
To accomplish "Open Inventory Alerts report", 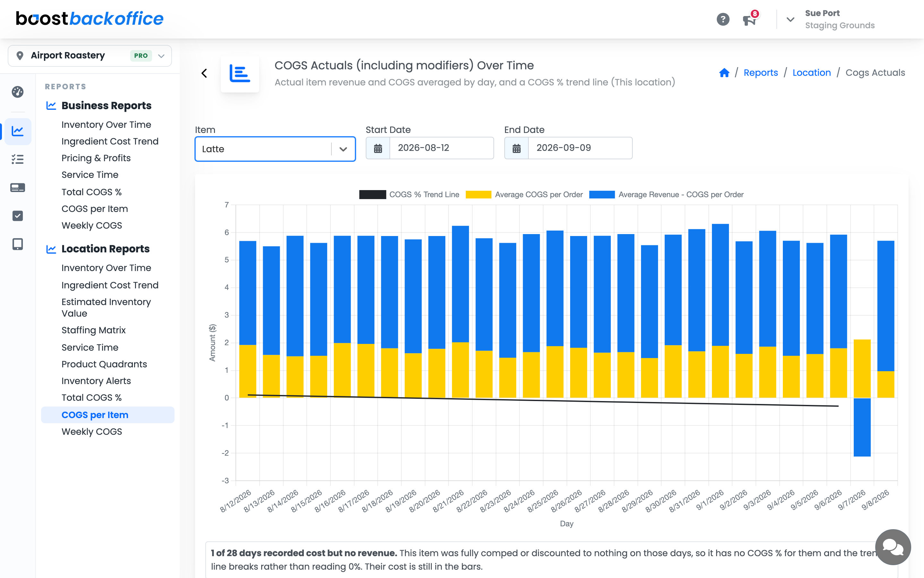I will tap(96, 381).
